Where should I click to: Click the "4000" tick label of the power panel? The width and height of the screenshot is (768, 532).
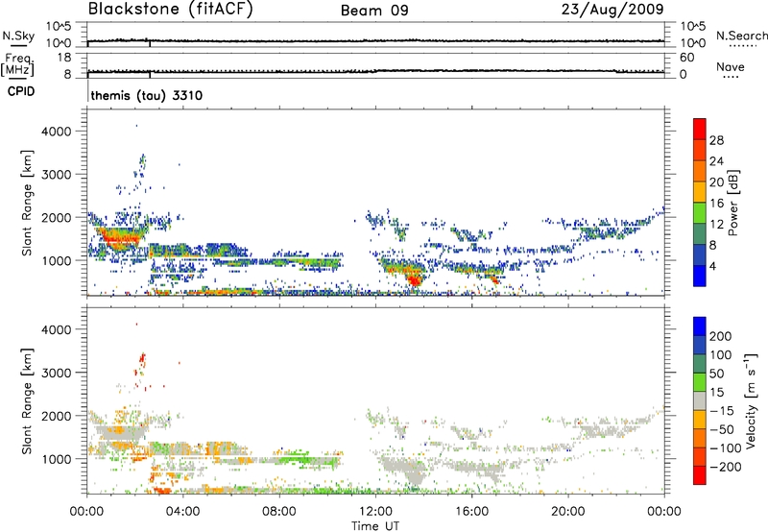pos(56,132)
